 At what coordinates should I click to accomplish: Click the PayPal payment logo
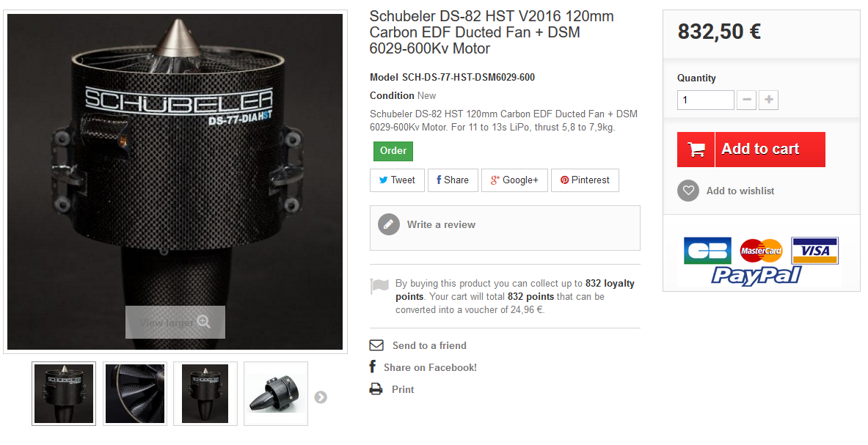coord(756,276)
